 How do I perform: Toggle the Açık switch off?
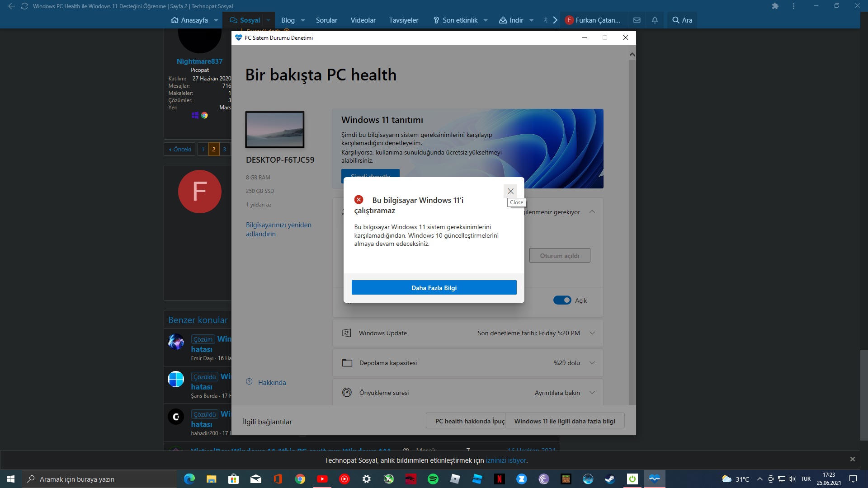click(x=562, y=300)
